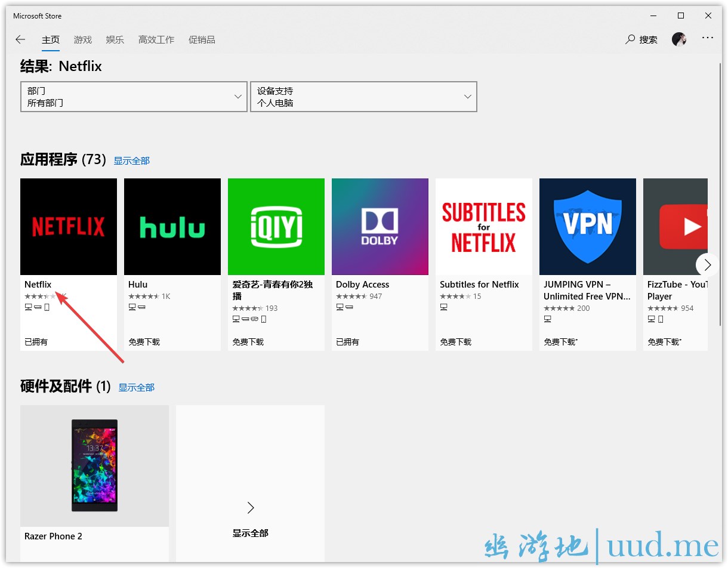Open the Dolby Access app tile
Image resolution: width=728 pixels, height=568 pixels.
tap(380, 227)
